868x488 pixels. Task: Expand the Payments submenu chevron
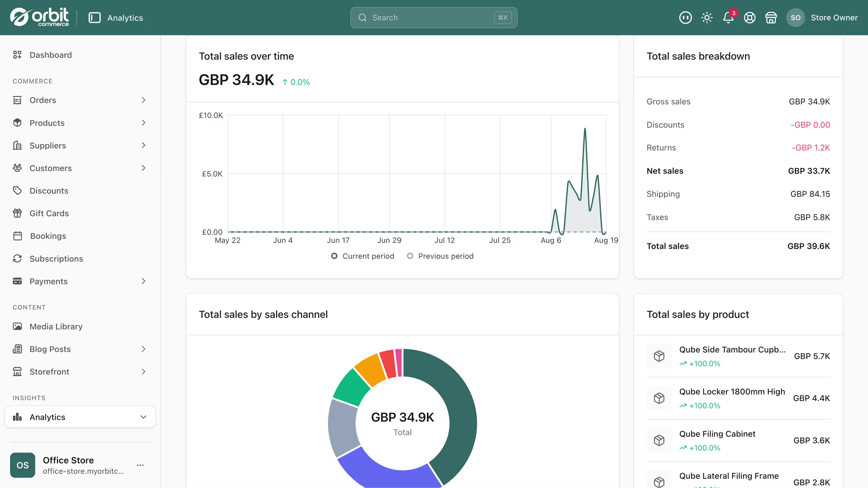click(x=143, y=281)
